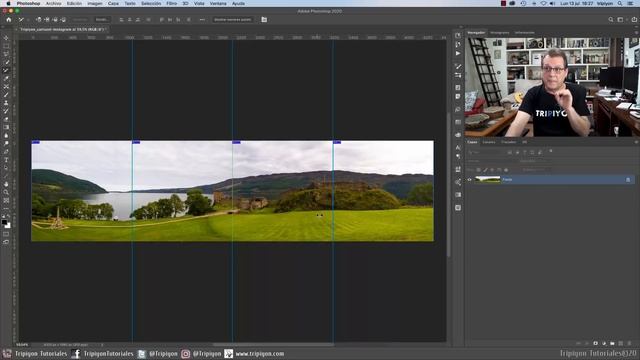Open the Apple menu

click(8, 3)
